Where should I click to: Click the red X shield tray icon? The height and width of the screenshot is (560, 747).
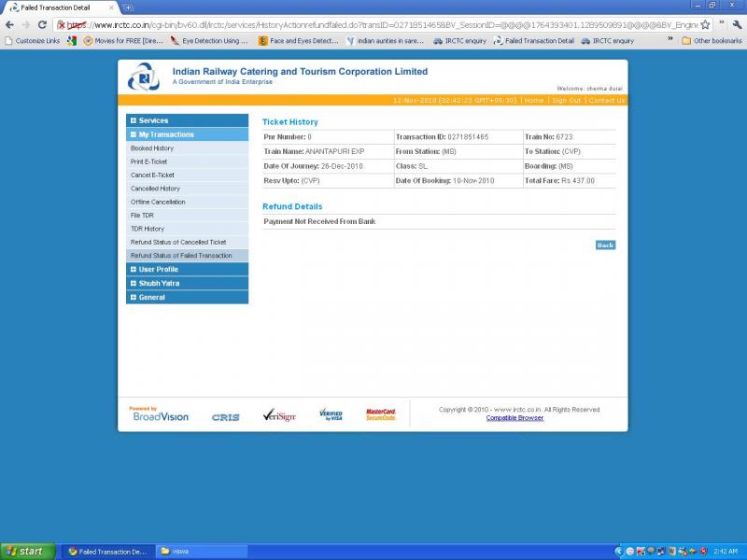704,552
